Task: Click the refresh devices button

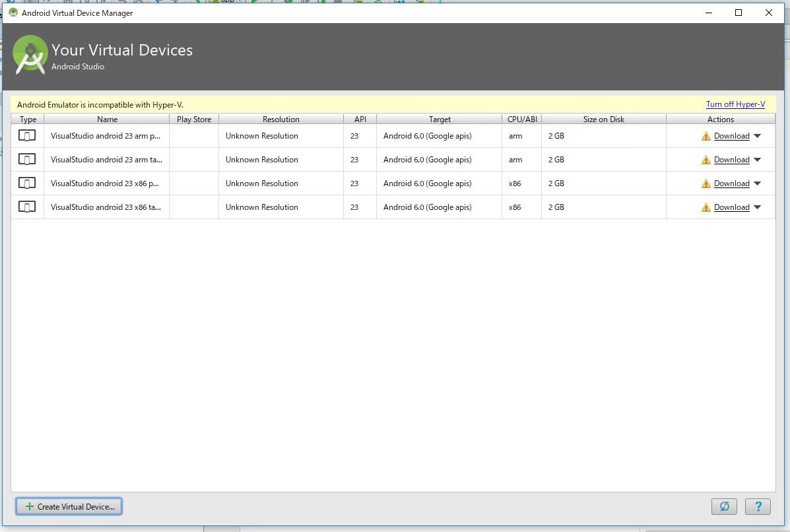Action: [724, 506]
